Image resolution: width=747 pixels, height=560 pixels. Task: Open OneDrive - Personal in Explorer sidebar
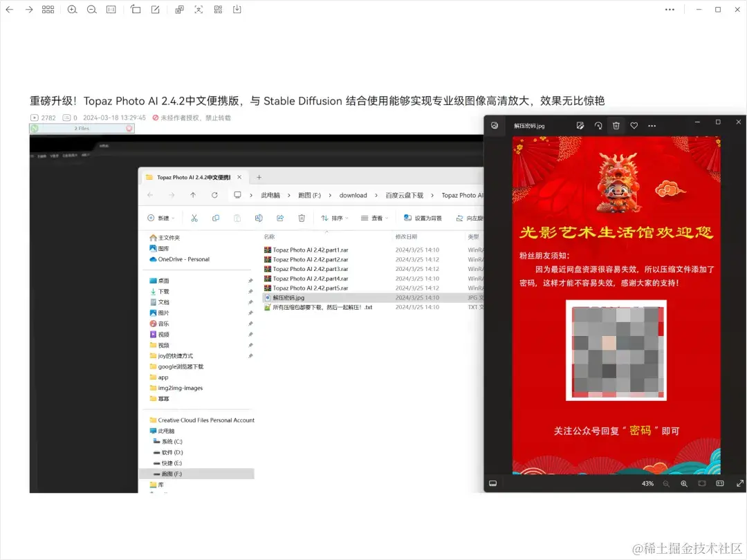pyautogui.click(x=180, y=259)
